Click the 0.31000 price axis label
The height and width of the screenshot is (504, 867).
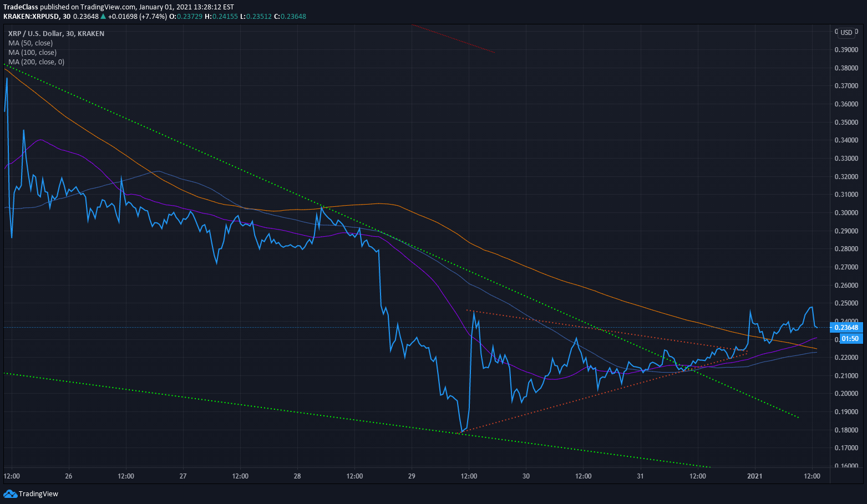pos(846,195)
